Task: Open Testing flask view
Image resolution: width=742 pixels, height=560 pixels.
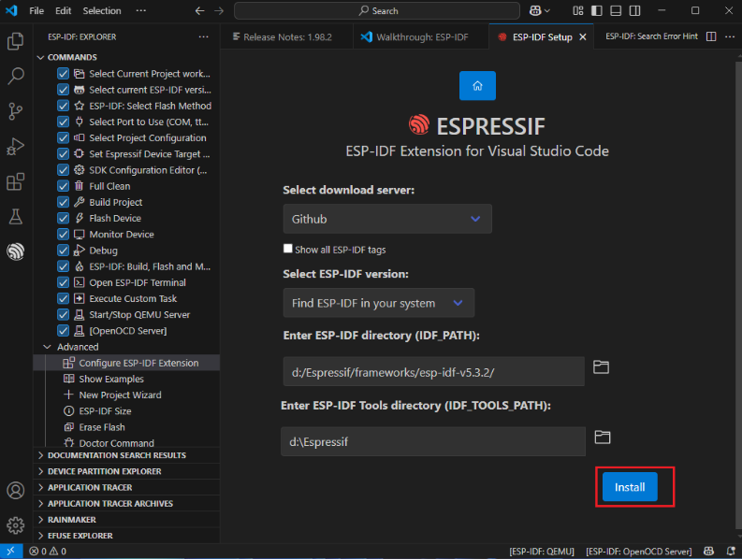Action: (16, 217)
